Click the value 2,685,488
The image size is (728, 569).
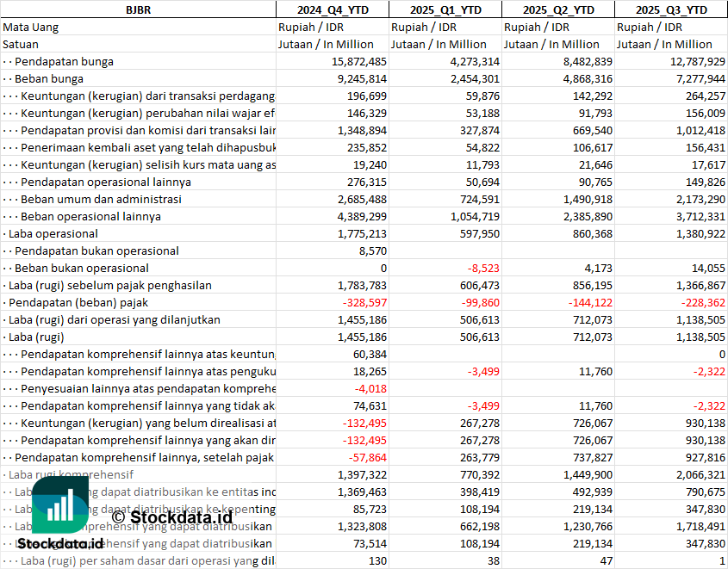point(362,199)
